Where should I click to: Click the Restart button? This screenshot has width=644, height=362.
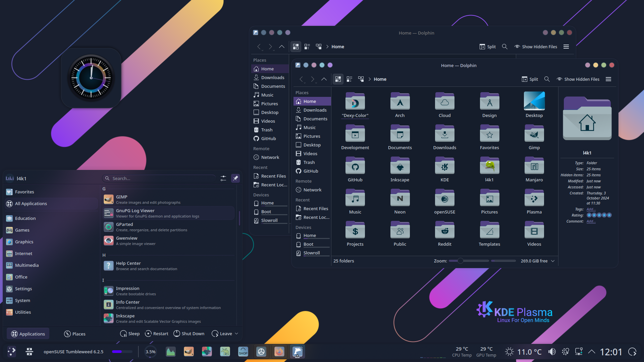point(157,334)
